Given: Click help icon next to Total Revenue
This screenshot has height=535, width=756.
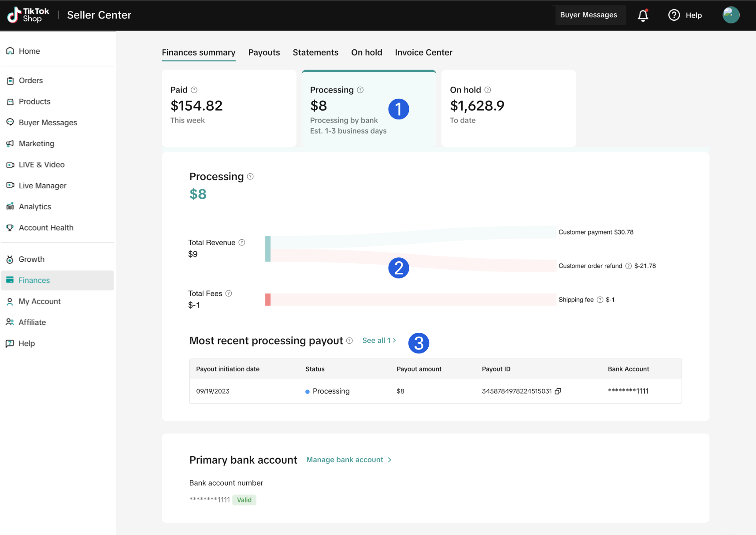Looking at the screenshot, I should pos(242,242).
